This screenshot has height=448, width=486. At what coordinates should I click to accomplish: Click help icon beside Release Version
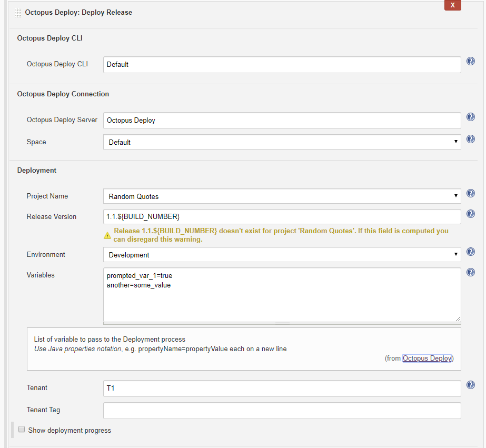[471, 214]
